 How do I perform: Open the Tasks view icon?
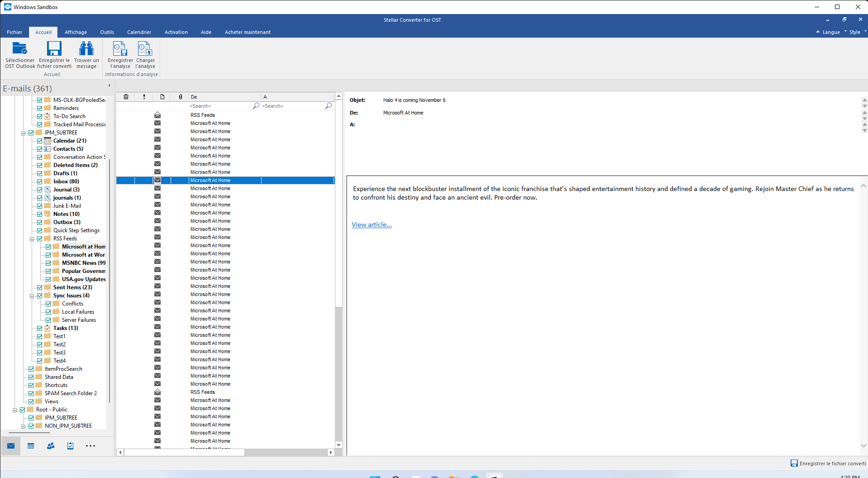[x=70, y=446]
